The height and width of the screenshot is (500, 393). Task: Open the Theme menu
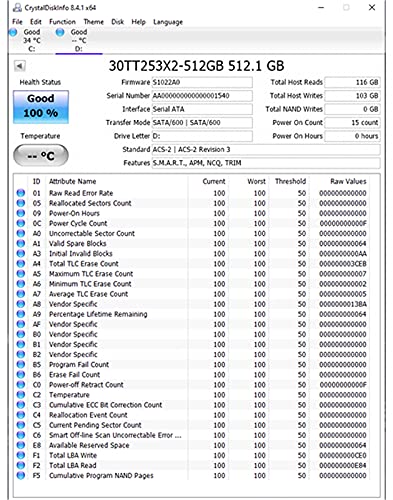click(93, 22)
